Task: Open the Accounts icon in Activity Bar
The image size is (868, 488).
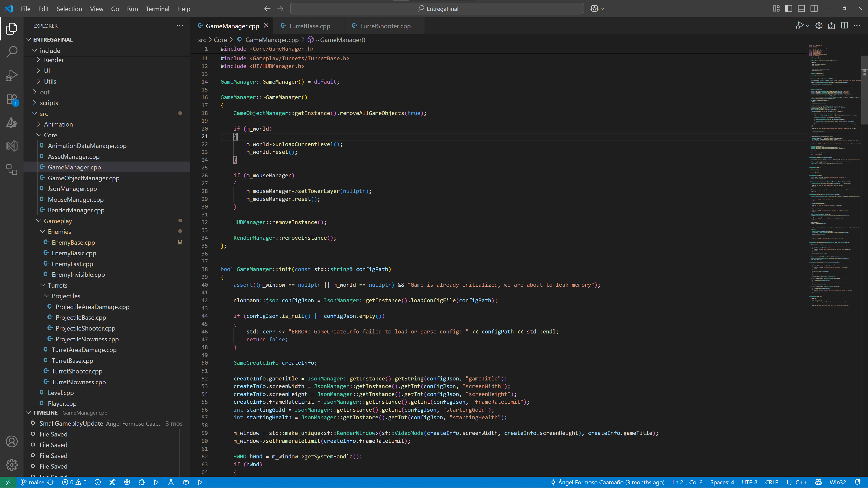Action: (x=12, y=441)
